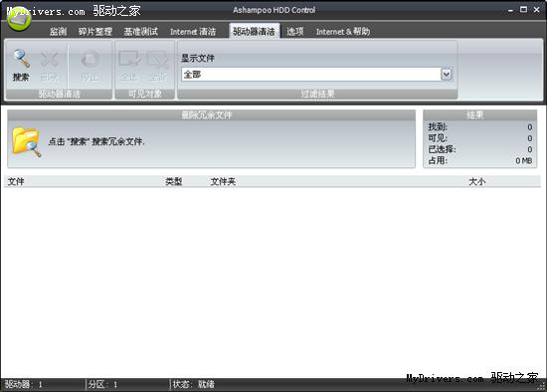This screenshot has height=392, width=547.
Task: Click the 占用 0 MB value
Action: point(523,160)
